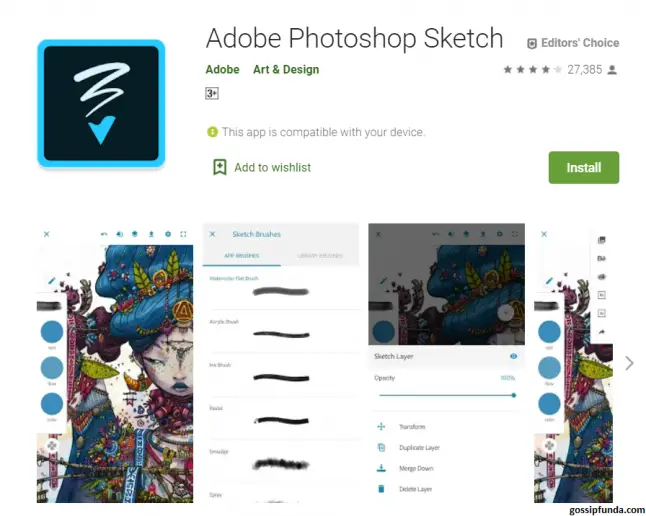The width and height of the screenshot is (646, 516).
Task: Click the fullscreen icon in first screenshot
Action: 183,234
